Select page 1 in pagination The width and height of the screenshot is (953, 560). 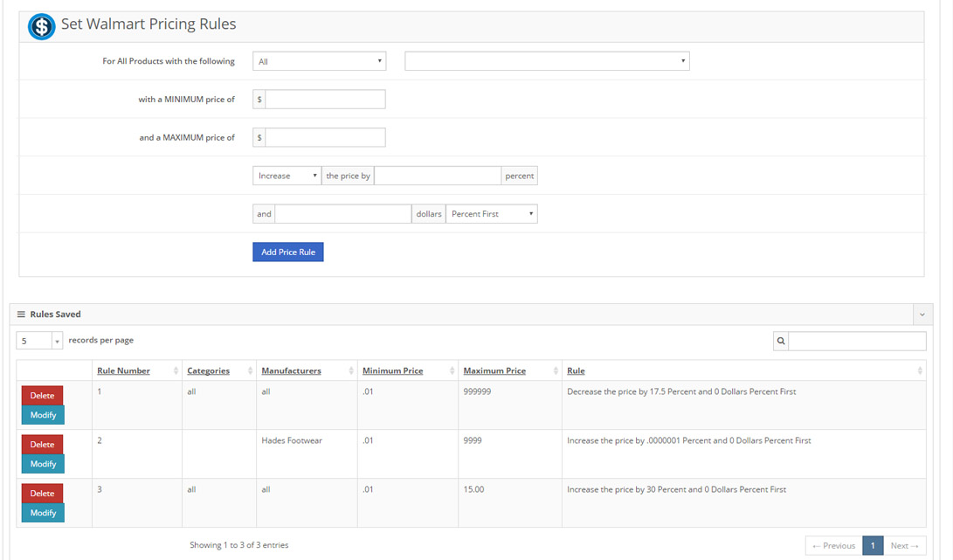click(x=873, y=545)
